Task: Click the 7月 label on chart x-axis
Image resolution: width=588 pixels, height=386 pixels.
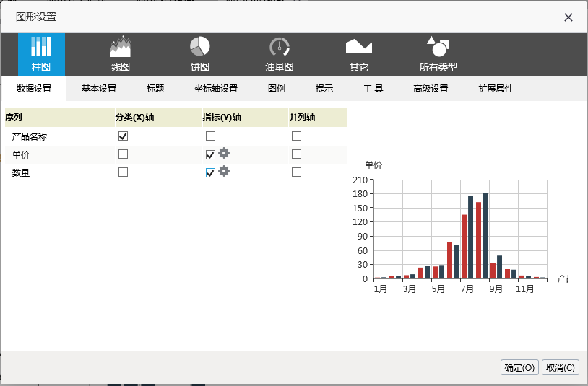Action: 467,289
